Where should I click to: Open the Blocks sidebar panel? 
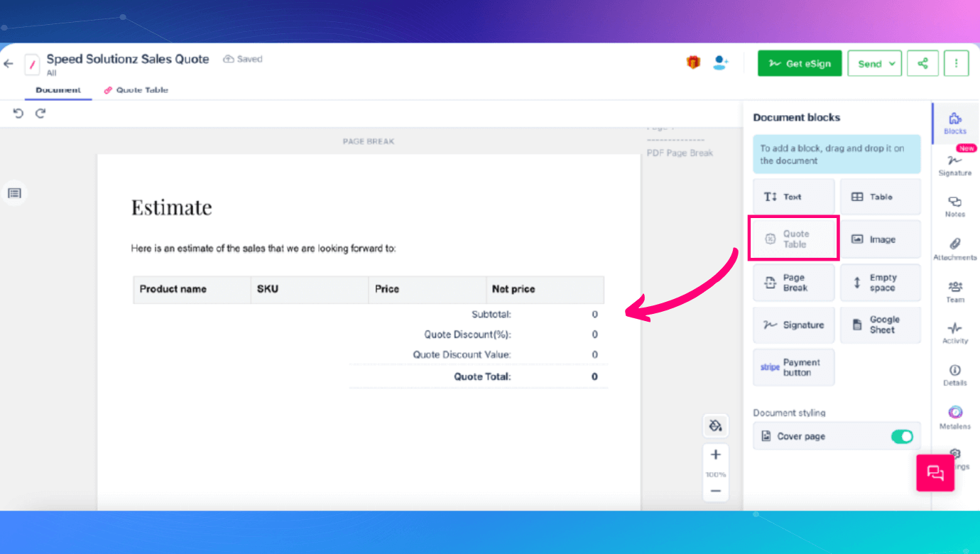pos(954,123)
